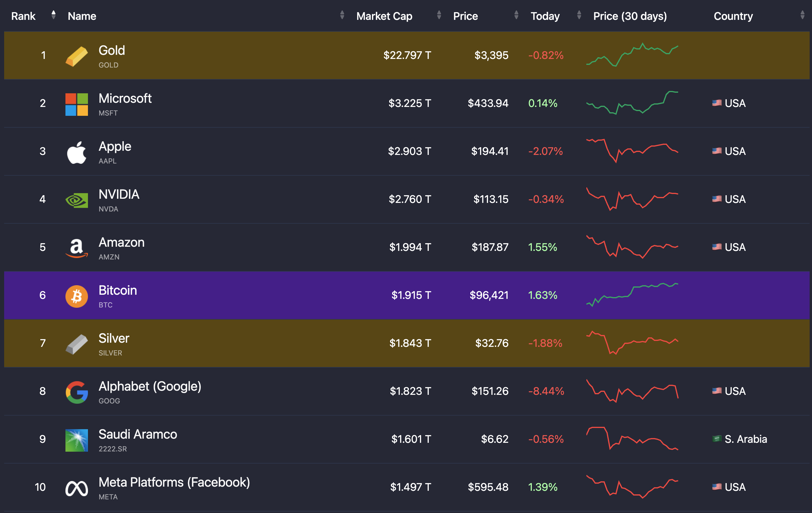Click the Meta infinity logo icon
812x513 pixels.
[x=76, y=488]
